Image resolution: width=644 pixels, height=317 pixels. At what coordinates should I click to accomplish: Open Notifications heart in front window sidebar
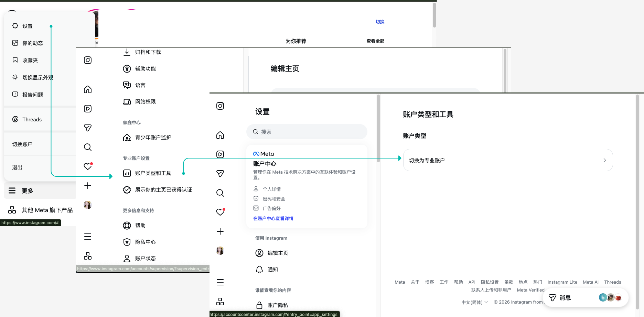coord(220,212)
